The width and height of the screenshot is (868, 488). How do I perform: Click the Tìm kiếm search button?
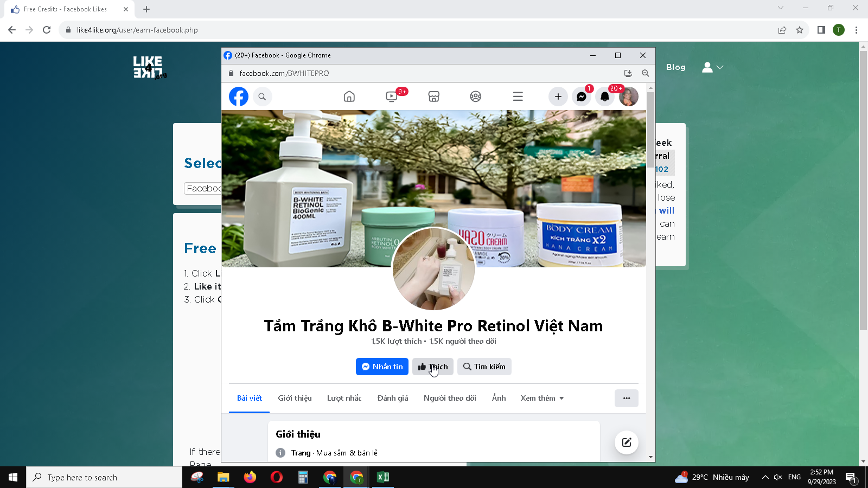(484, 367)
